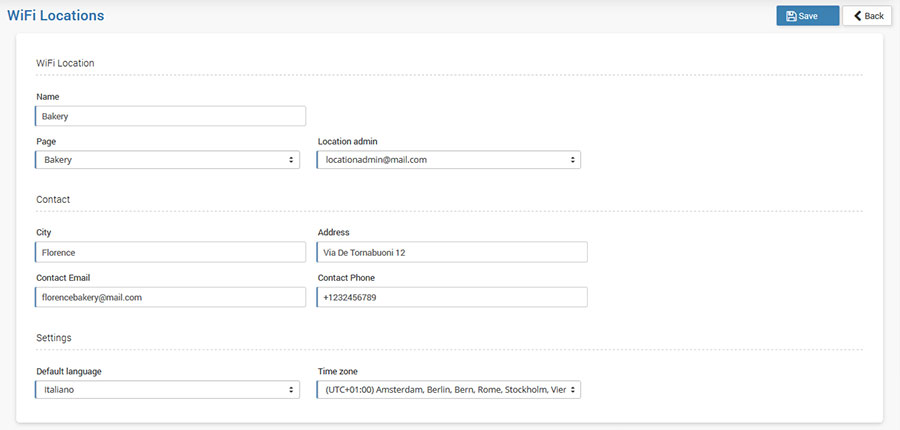
Task: Click the Contact section heading
Action: pyautogui.click(x=53, y=199)
